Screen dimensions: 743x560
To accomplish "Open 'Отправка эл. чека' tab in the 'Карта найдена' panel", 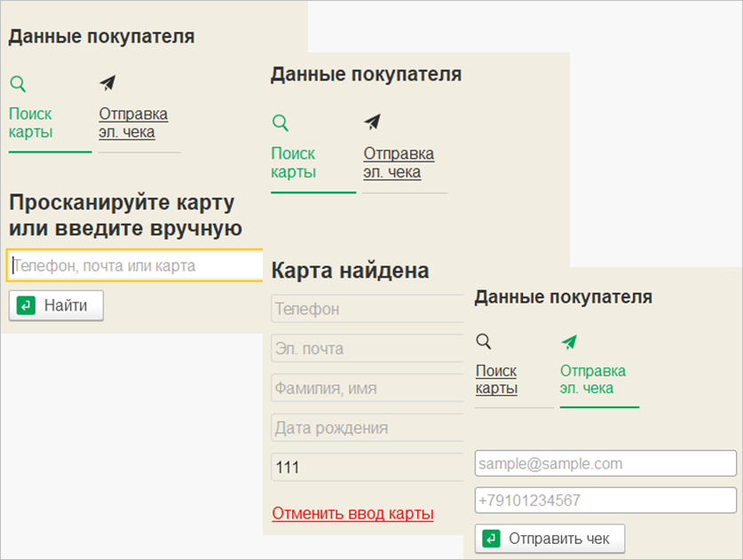I will pyautogui.click(x=399, y=162).
